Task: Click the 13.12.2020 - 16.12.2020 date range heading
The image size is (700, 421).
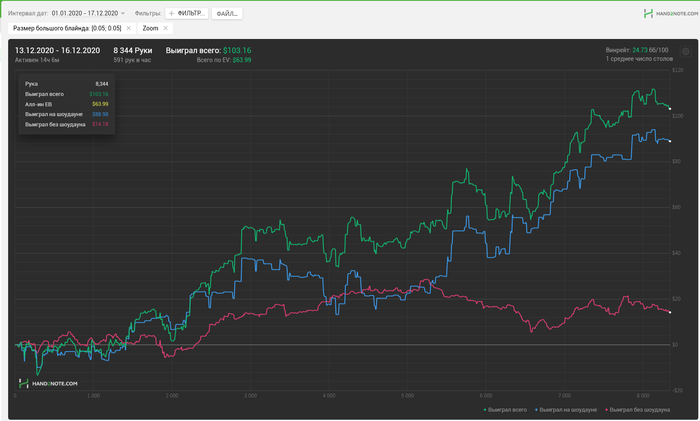Action: coord(57,50)
